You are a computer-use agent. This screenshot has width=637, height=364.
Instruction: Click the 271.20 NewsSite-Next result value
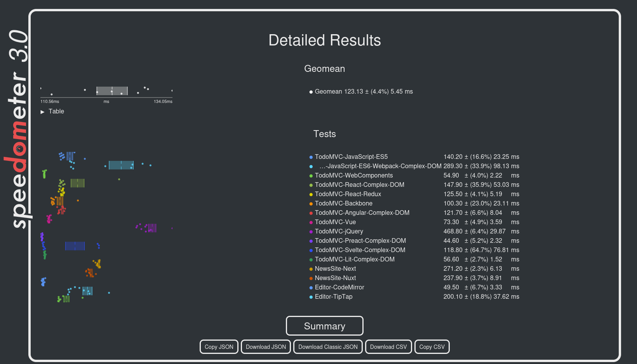tap(453, 268)
